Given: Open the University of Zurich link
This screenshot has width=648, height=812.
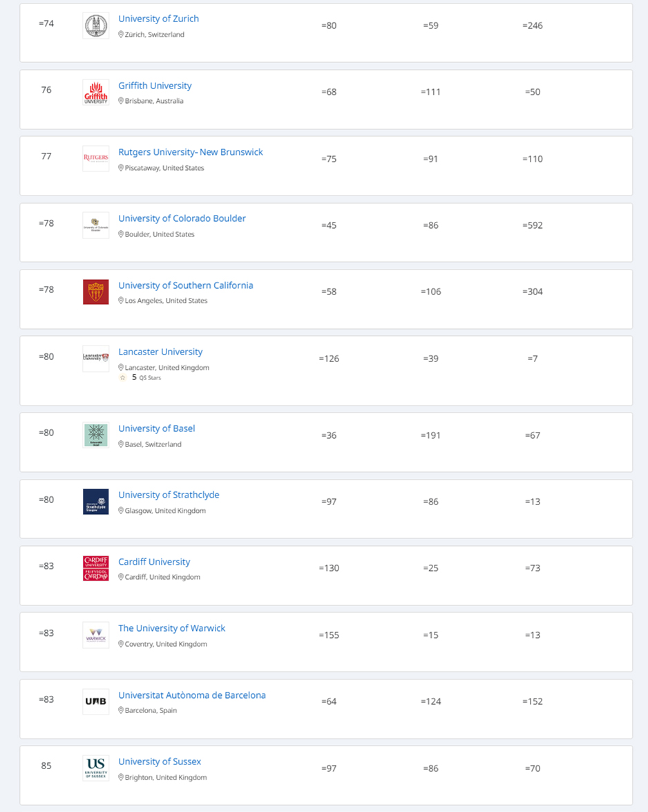Looking at the screenshot, I should tap(158, 19).
